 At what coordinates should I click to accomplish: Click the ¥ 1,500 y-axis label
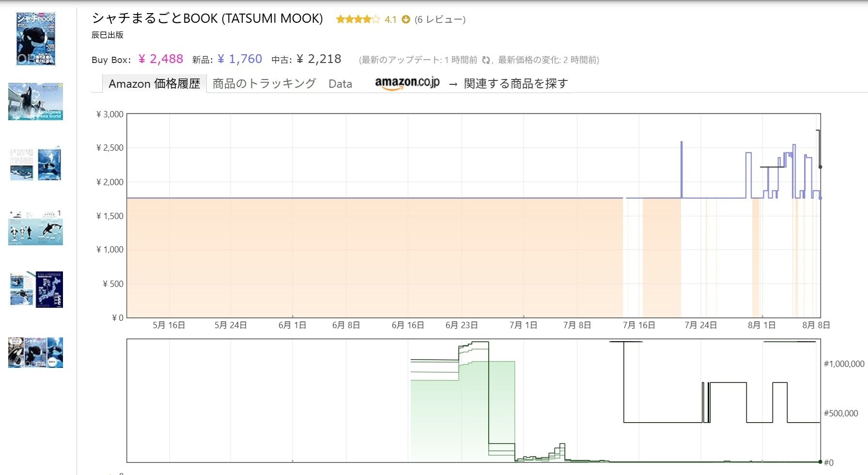110,216
